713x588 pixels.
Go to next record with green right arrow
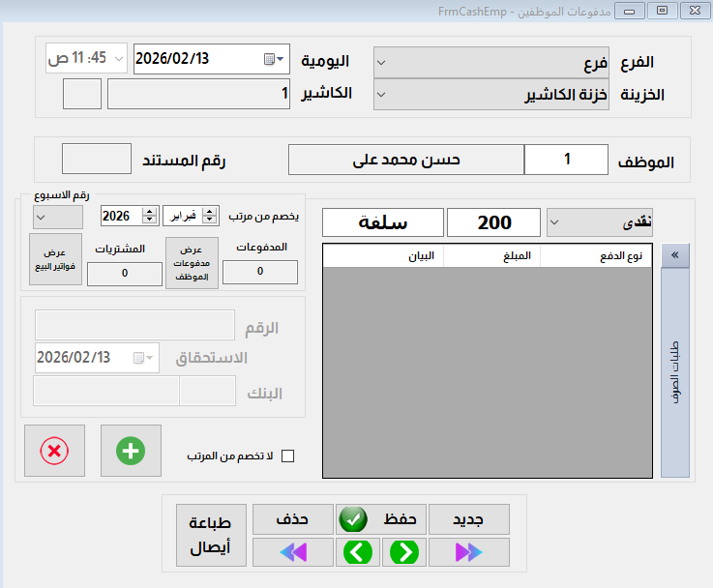(x=401, y=552)
